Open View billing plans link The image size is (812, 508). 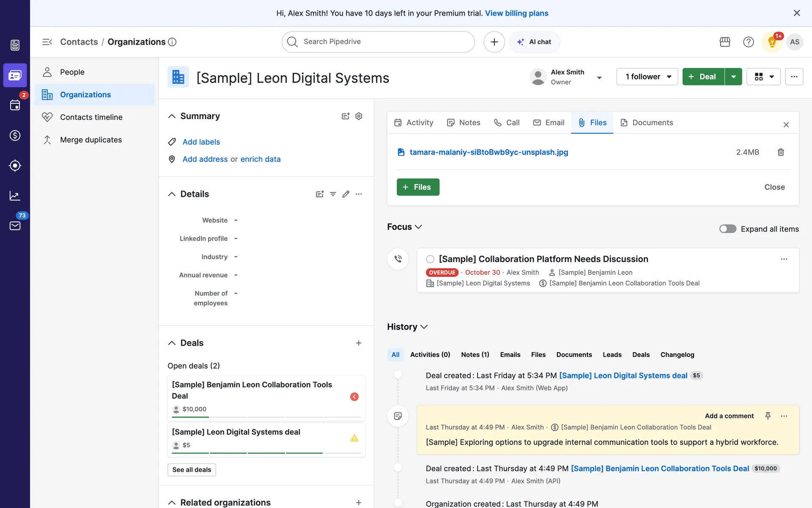516,13
